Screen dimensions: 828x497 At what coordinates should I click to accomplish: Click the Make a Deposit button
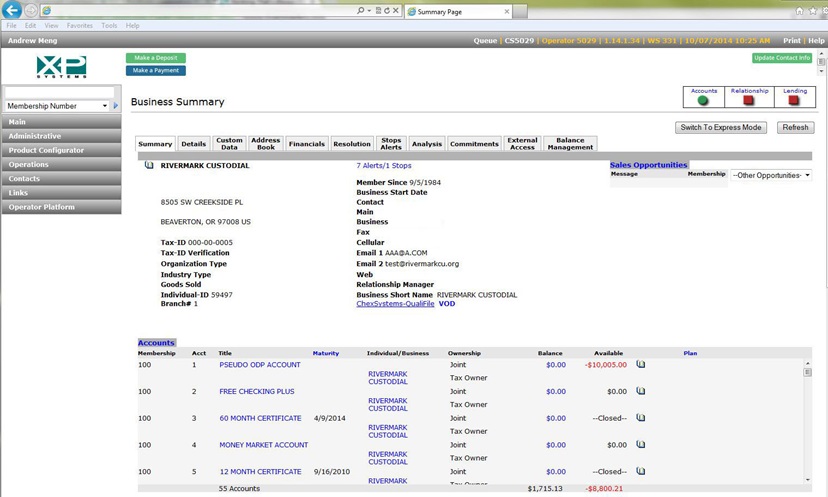pyautogui.click(x=156, y=58)
